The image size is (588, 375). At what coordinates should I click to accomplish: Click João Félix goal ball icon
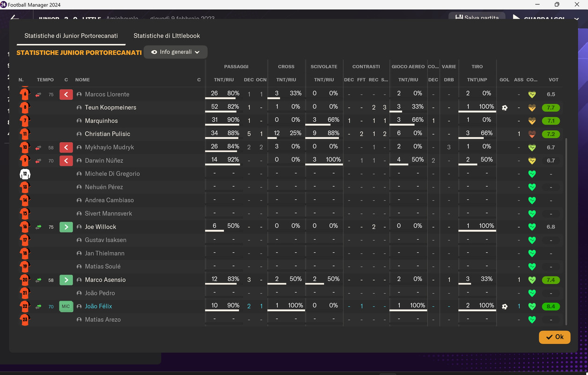click(x=504, y=307)
